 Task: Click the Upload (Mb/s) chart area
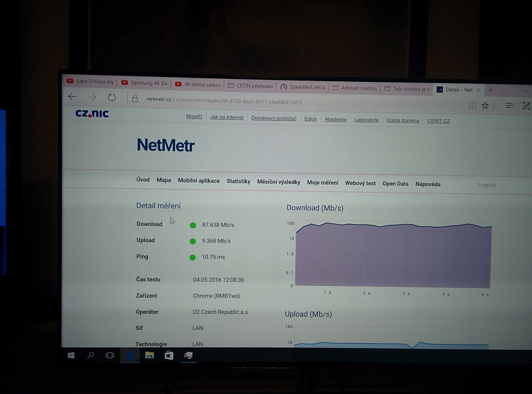point(391,337)
